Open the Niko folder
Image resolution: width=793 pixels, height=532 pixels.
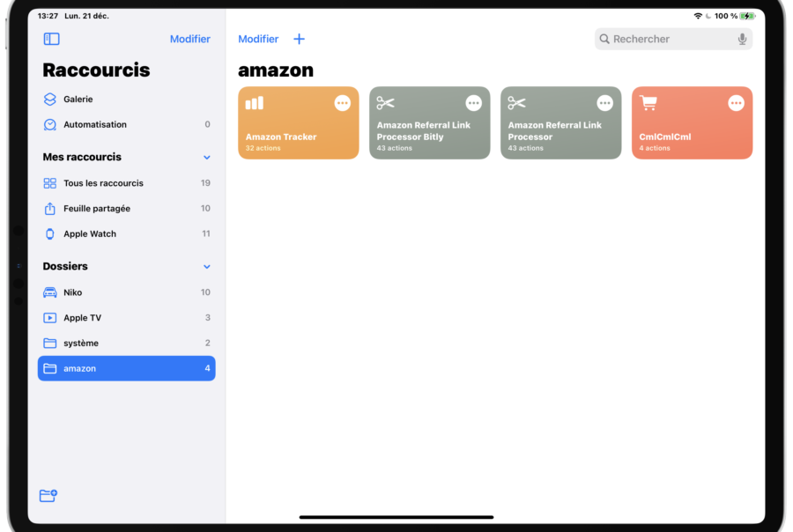(126, 292)
